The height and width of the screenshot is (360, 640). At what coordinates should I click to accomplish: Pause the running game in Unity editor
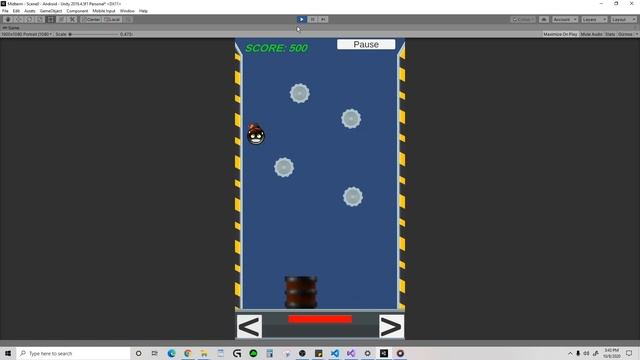(x=312, y=19)
